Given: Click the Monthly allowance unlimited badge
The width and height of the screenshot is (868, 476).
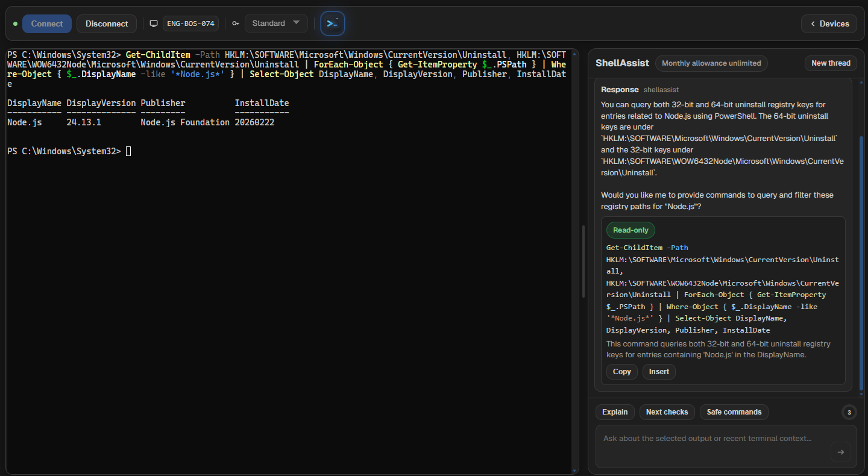Looking at the screenshot, I should point(711,63).
